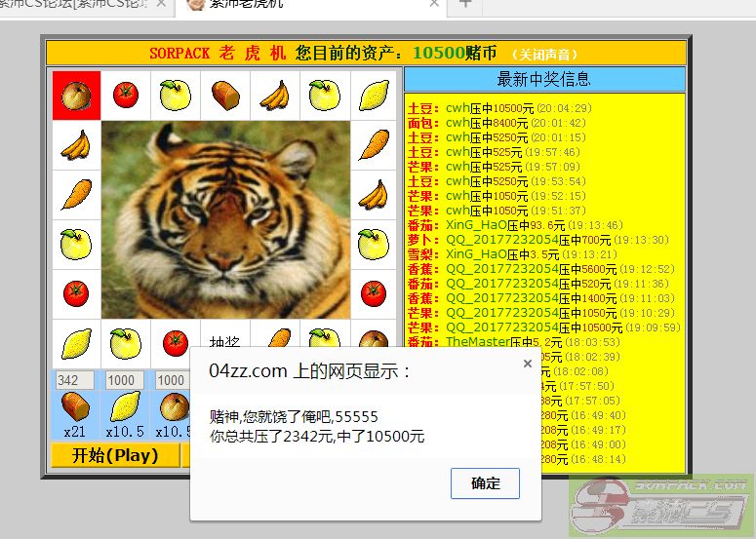Dismiss the alert with its X button
Screen dimensions: 756x539
[x=528, y=364]
